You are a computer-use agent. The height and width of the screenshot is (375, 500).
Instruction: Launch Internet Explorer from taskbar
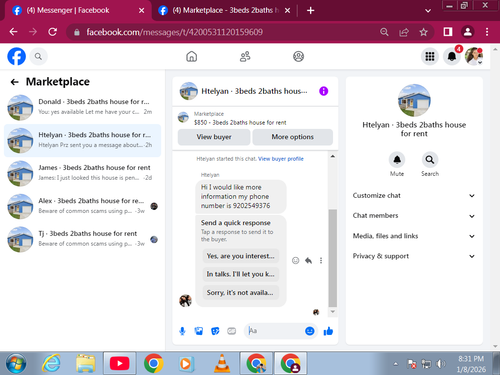tap(51, 363)
